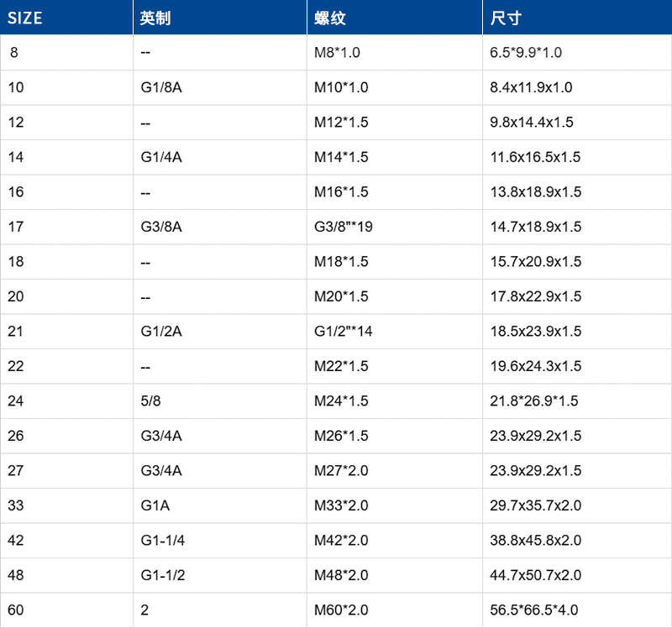Click the M20*1.5 thread cell

coord(341,296)
